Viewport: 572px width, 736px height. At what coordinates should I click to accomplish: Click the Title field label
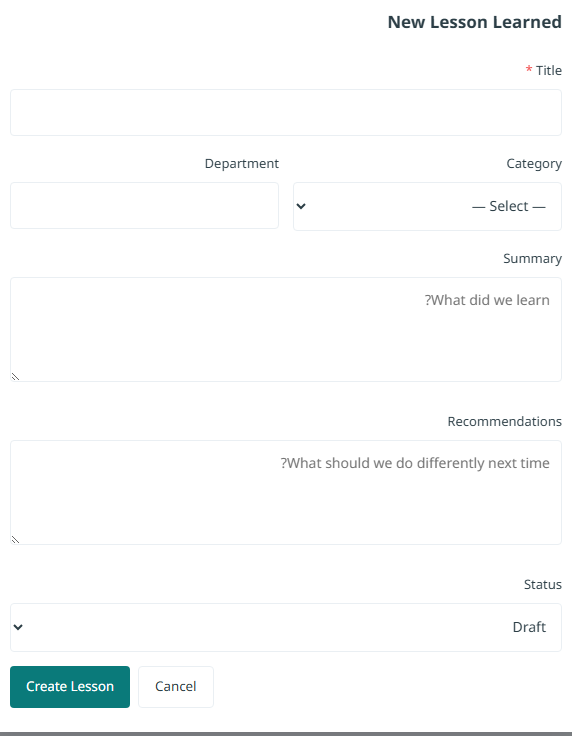click(549, 70)
